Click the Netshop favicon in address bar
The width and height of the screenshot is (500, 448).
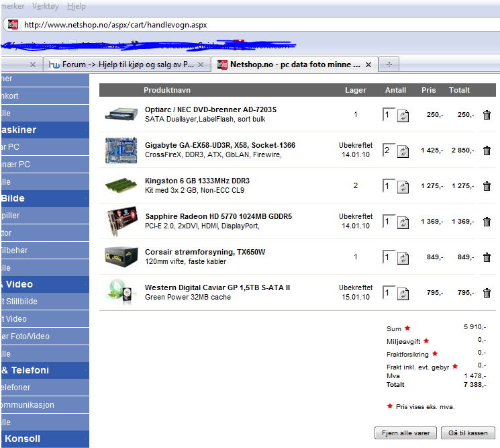13,25
